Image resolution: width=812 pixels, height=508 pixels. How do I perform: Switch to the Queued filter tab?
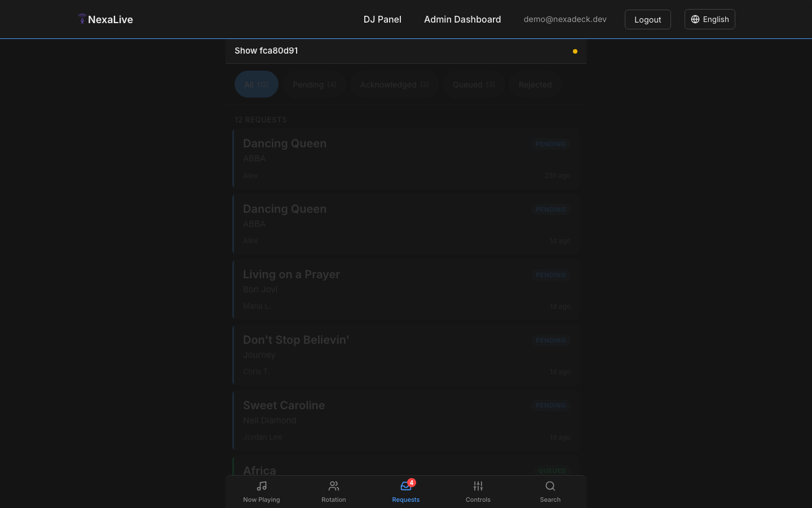474,85
